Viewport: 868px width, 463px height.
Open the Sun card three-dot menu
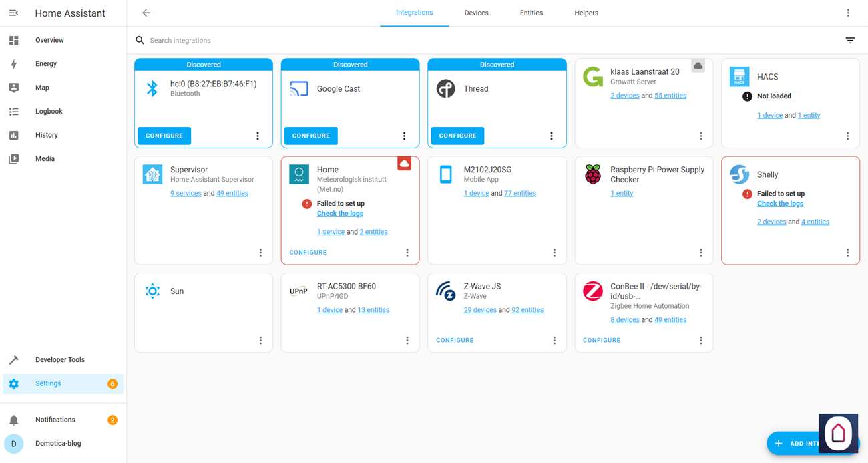260,341
